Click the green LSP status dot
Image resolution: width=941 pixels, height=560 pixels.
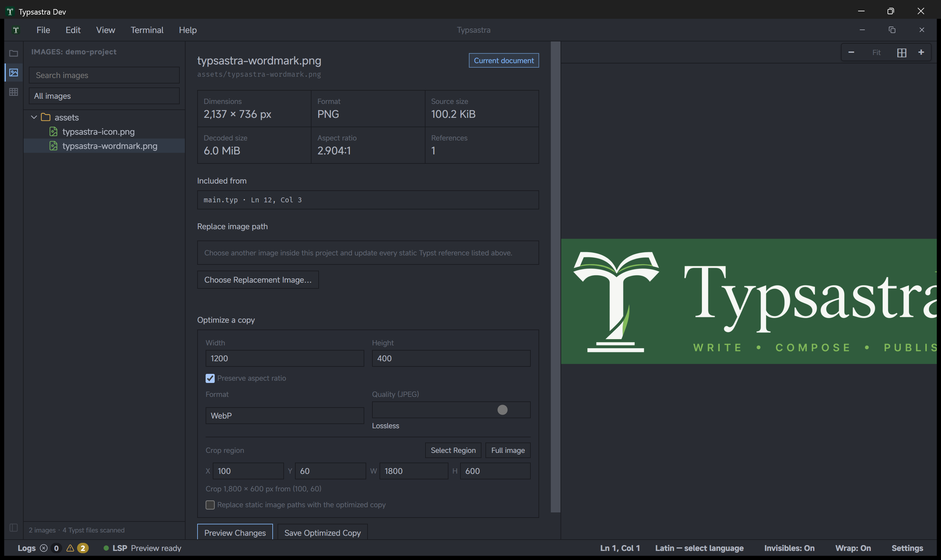(106, 548)
